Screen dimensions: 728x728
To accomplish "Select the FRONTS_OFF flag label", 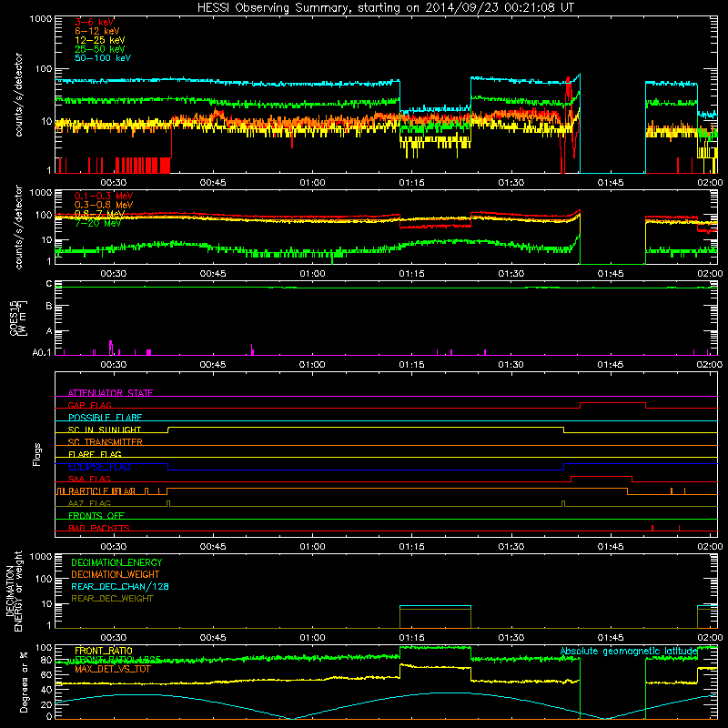I will (96, 516).
